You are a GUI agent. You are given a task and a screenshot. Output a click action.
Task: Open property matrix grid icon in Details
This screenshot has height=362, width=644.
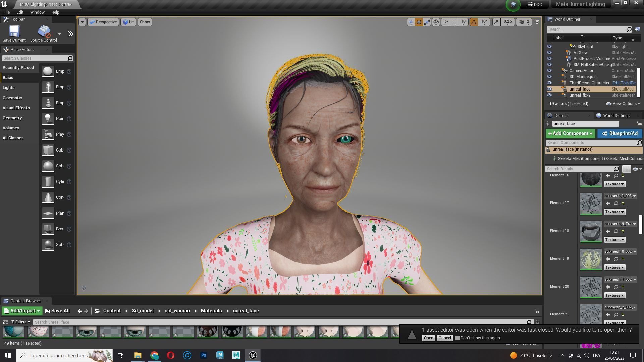[x=626, y=169]
